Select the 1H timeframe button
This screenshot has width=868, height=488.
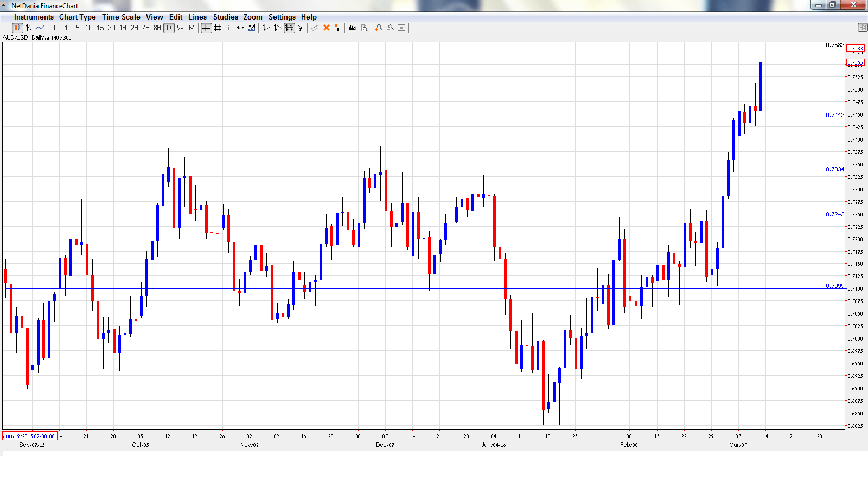click(x=123, y=28)
